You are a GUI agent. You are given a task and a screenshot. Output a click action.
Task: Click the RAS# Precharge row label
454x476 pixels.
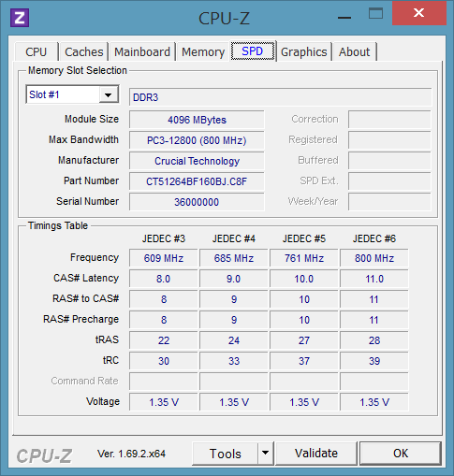click(81, 319)
